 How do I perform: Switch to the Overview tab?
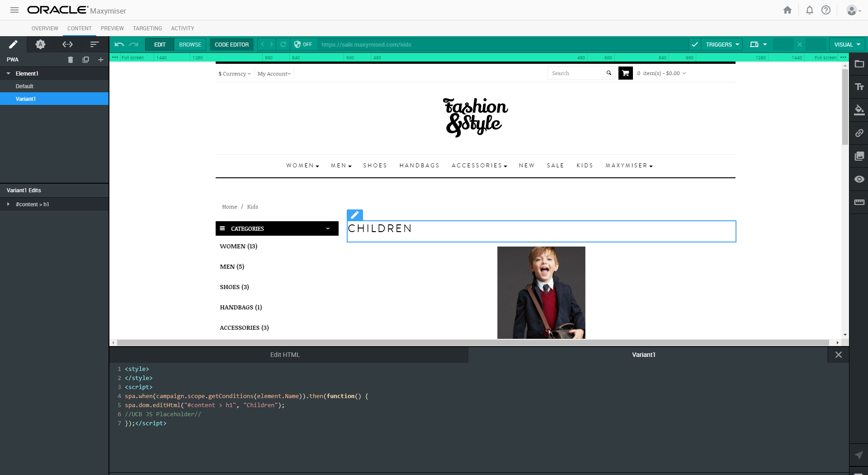(45, 28)
